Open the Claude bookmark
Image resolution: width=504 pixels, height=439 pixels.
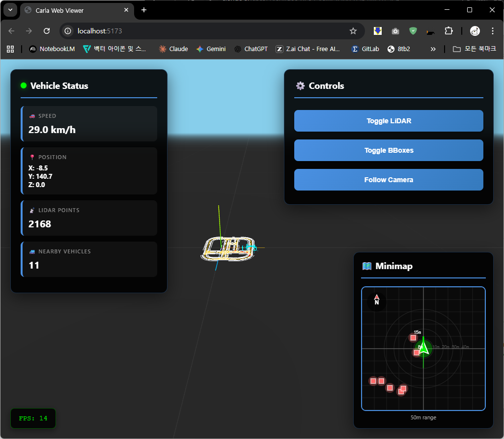pyautogui.click(x=173, y=49)
